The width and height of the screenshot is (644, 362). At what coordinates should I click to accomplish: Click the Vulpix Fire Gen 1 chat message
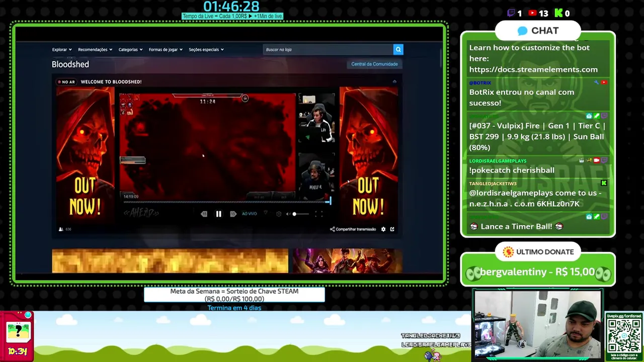tap(537, 137)
